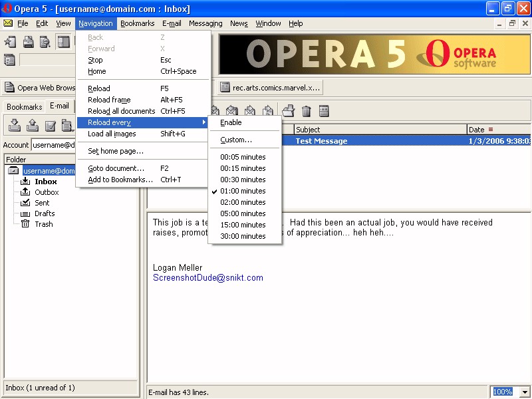Switch to the rec.arts.comics.marvel.x window button
532x399 pixels.
(x=270, y=88)
